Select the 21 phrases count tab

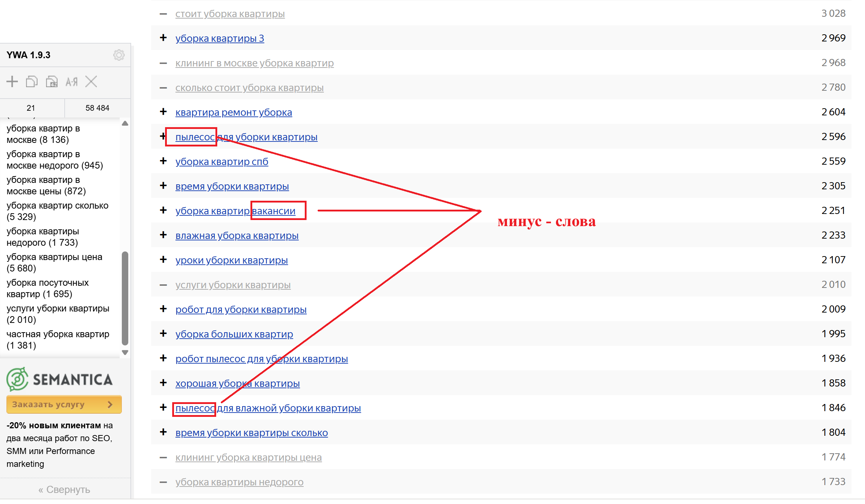(x=31, y=108)
